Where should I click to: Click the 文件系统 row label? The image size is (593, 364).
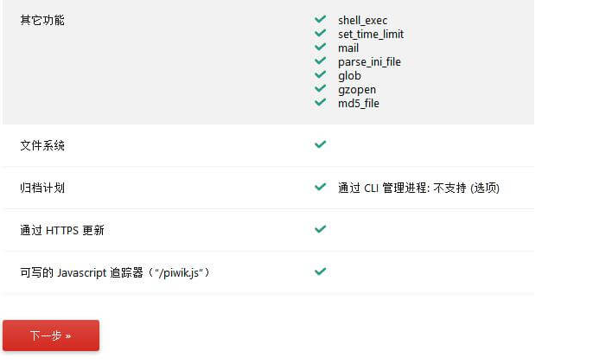[x=42, y=145]
